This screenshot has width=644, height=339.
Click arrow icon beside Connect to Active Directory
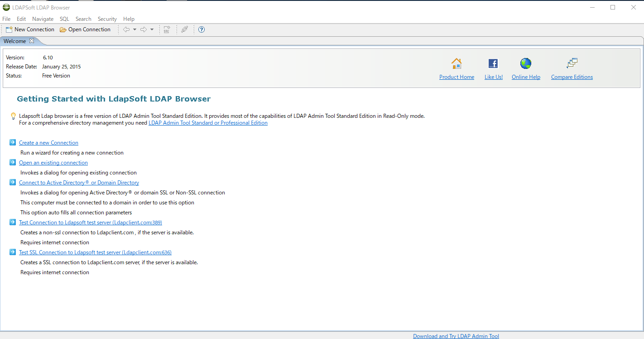pos(13,182)
